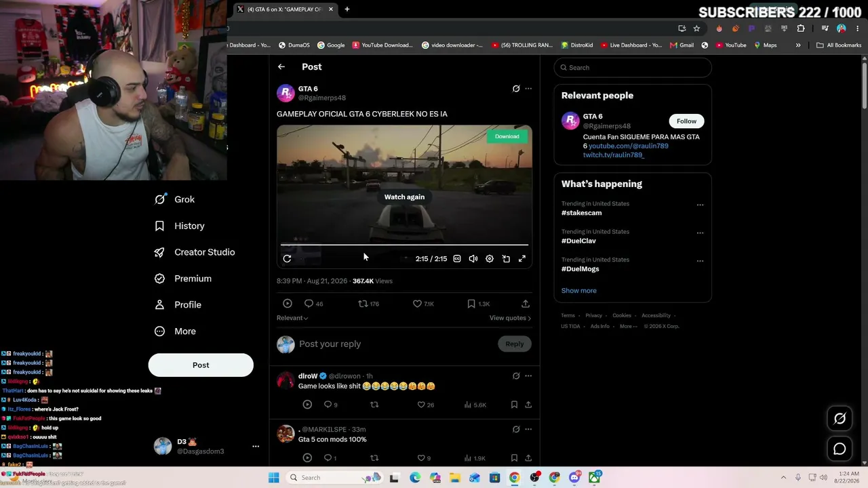The width and height of the screenshot is (868, 488).
Task: Go back using the Post arrow
Action: pos(281,66)
